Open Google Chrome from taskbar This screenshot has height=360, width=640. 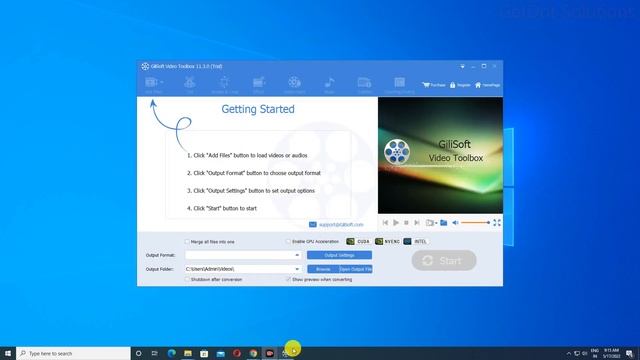point(253,353)
